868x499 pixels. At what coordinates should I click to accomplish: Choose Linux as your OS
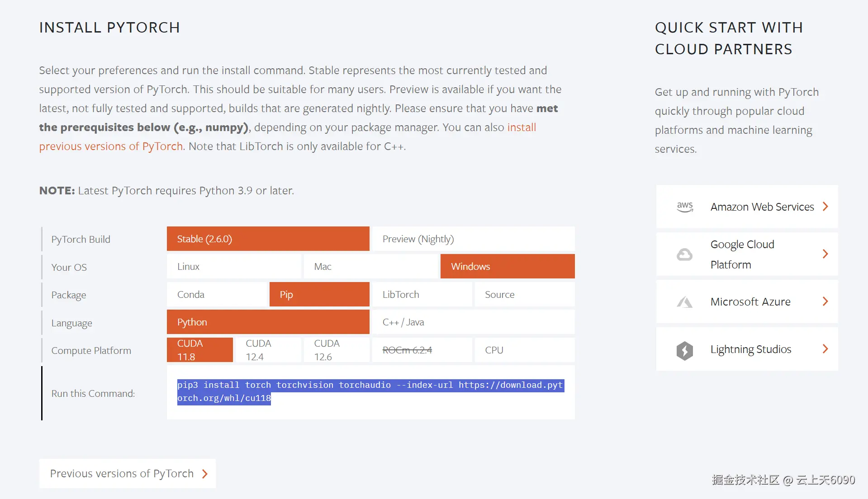click(x=234, y=267)
